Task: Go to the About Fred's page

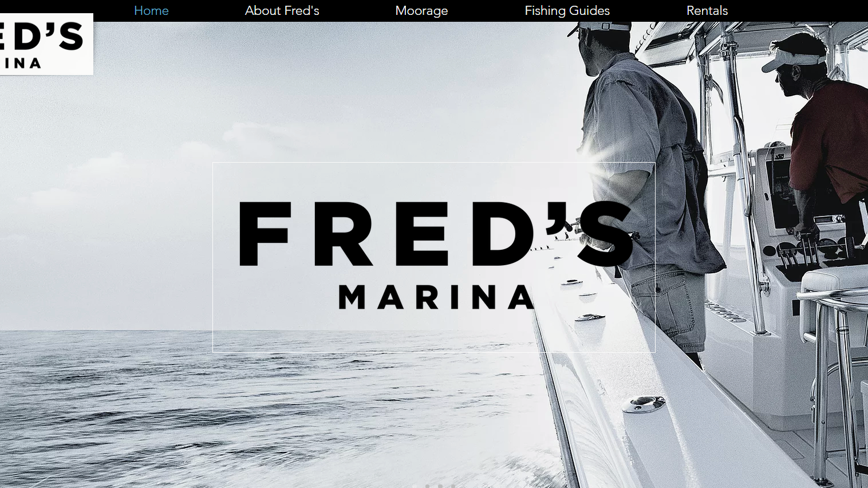Action: pos(282,11)
